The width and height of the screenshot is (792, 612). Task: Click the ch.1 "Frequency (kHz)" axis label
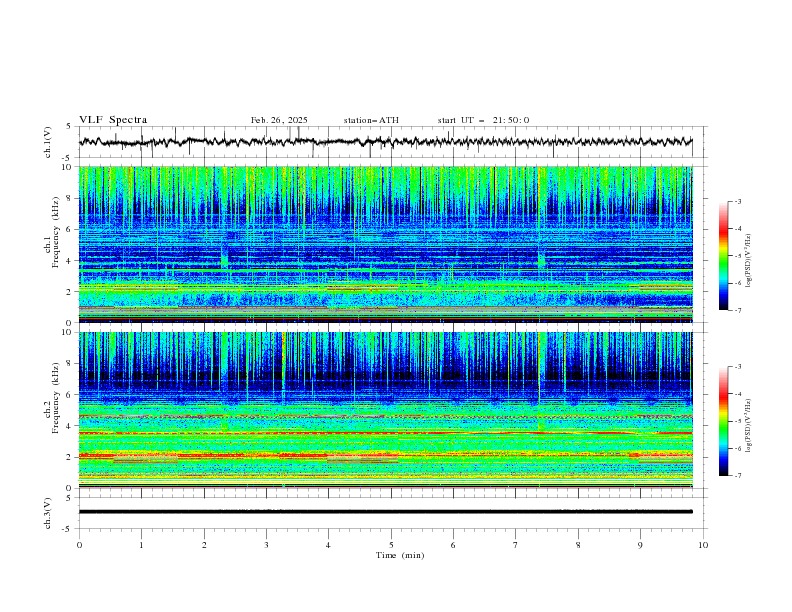click(56, 232)
